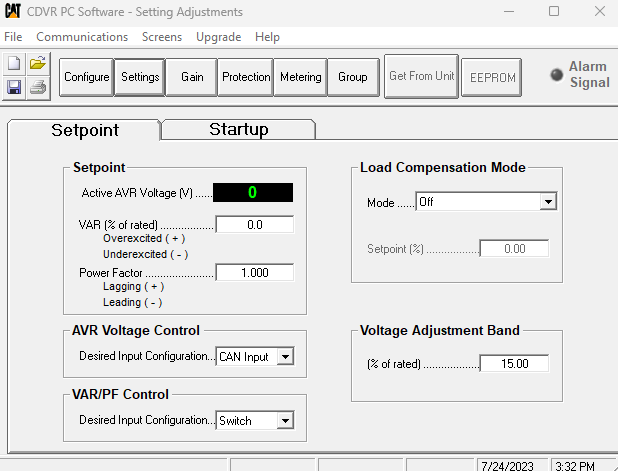Open the Gain screen button
The height and width of the screenshot is (471, 618).
click(192, 77)
